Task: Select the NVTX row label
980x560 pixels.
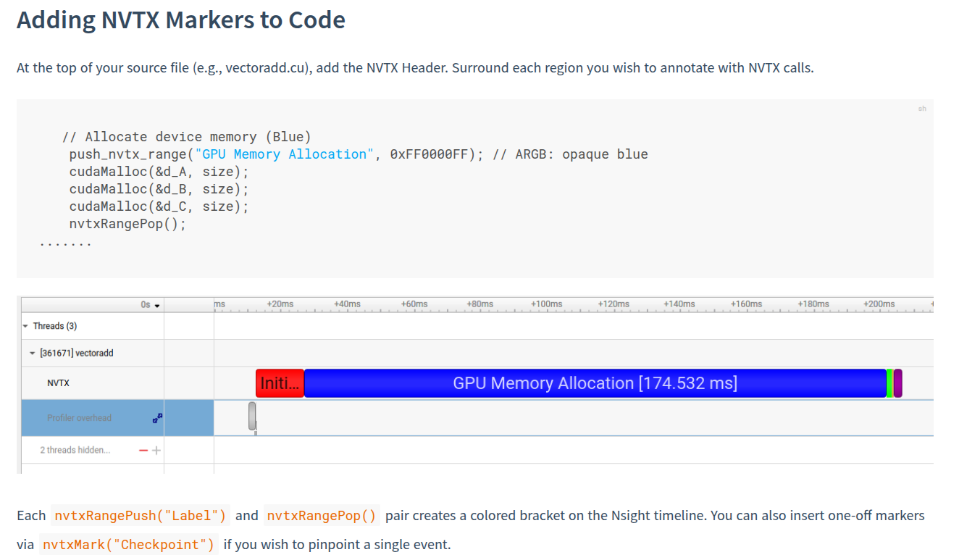Action: 59,383
